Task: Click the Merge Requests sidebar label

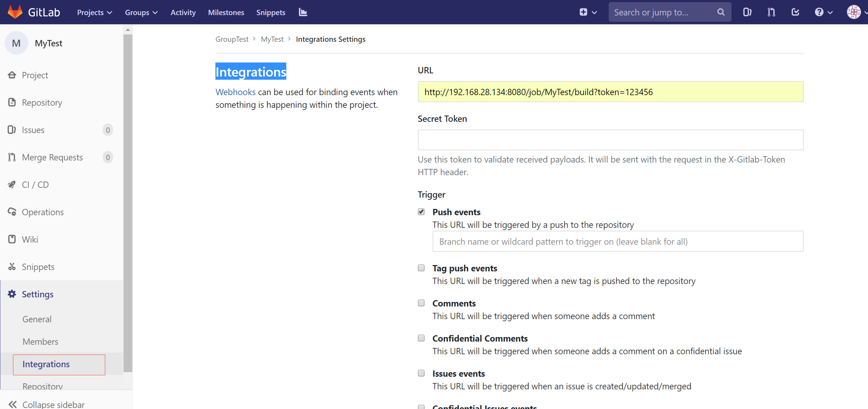Action: [x=52, y=157]
